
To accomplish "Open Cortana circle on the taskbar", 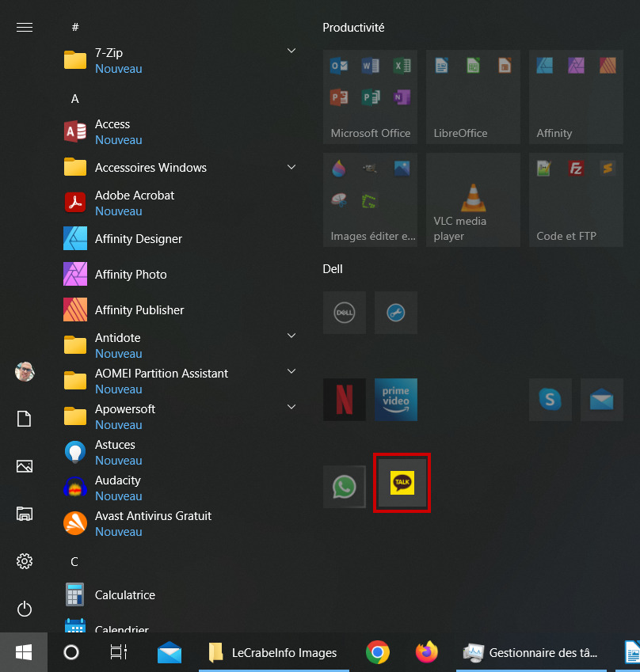I will pos(71,652).
